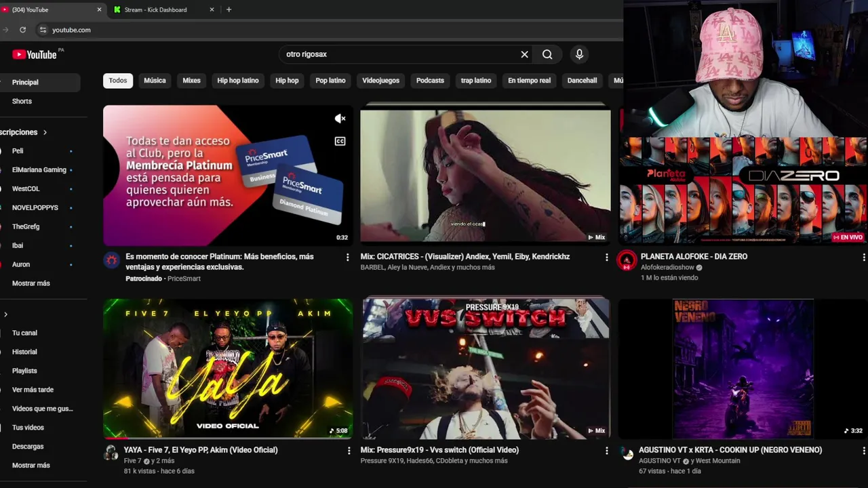Select the Todos filter chip
The image size is (868, 488).
(x=118, y=81)
